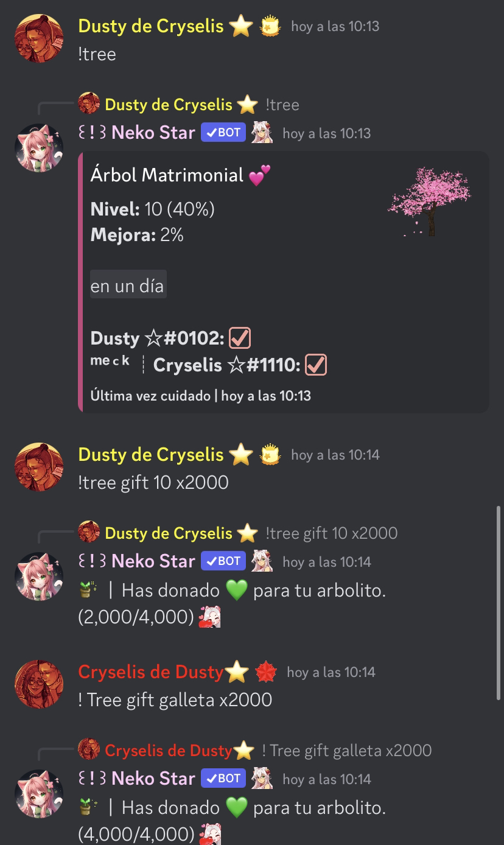The width and height of the screenshot is (504, 845).
Task: Click the red maple leaf role icon
Action: 266,672
